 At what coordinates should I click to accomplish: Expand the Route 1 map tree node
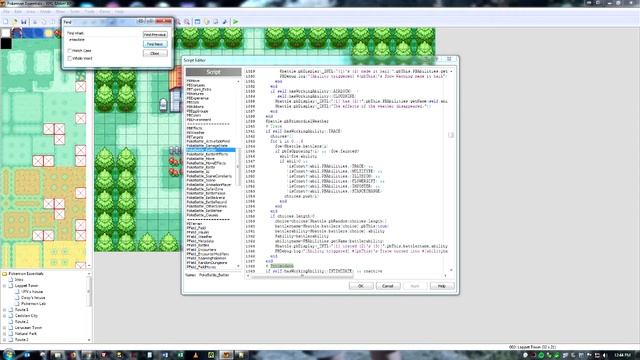[x=4, y=310]
